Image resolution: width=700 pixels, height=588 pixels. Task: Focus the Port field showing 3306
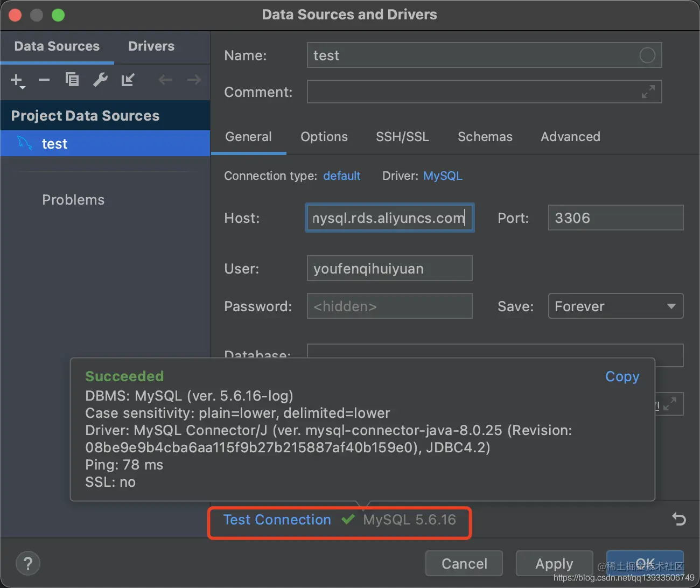[x=615, y=218]
